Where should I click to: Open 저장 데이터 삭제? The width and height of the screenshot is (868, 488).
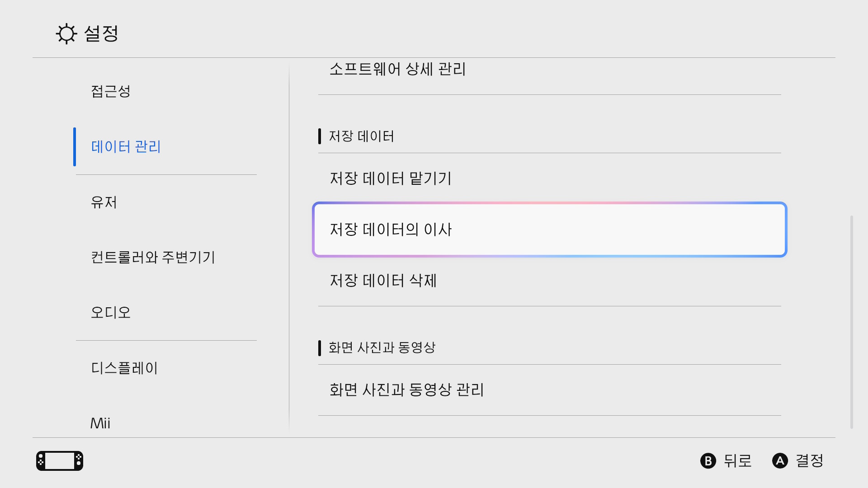point(382,281)
